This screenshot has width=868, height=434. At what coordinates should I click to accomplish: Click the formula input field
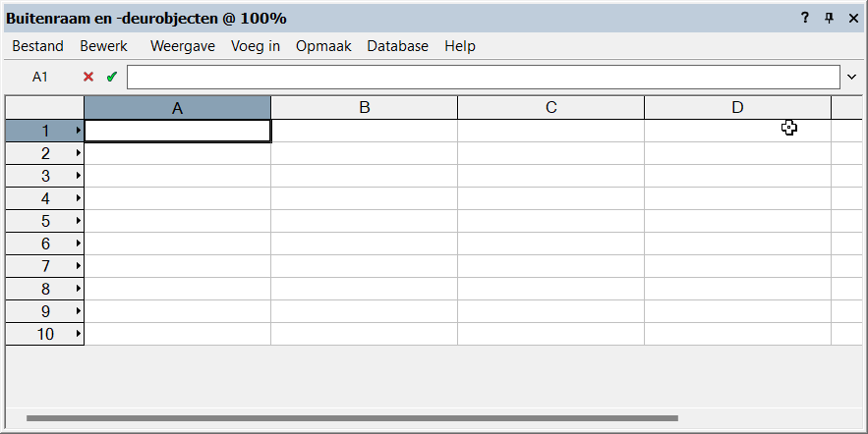[x=484, y=77]
